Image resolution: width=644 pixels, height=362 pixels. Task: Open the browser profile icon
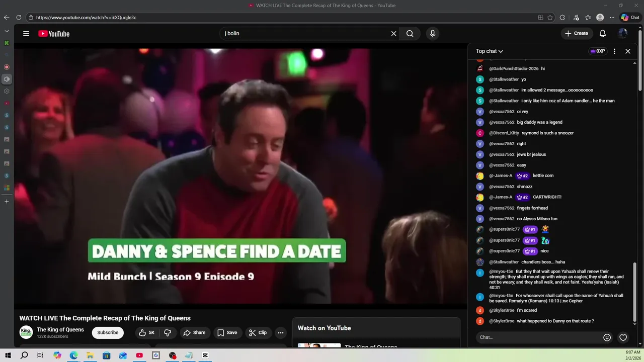click(600, 18)
